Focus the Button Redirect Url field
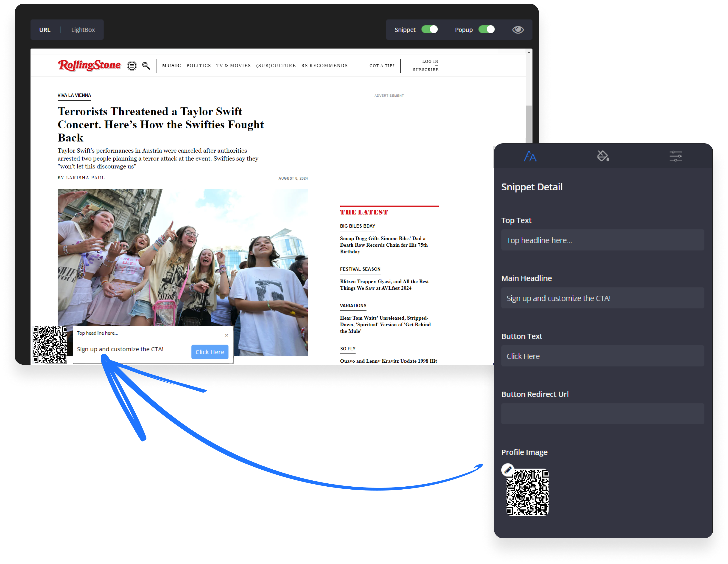 [602, 414]
